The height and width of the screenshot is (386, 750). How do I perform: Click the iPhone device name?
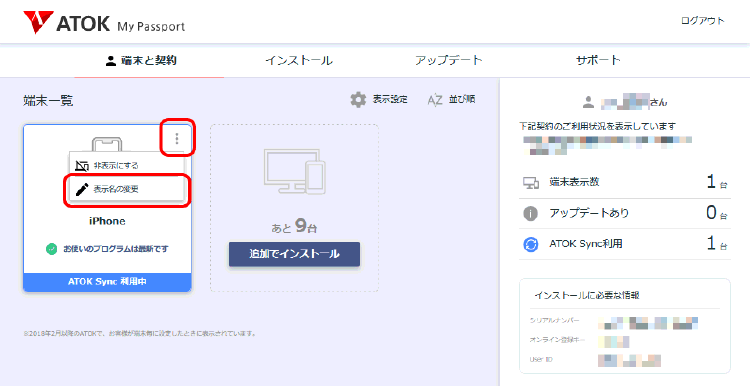point(107,221)
